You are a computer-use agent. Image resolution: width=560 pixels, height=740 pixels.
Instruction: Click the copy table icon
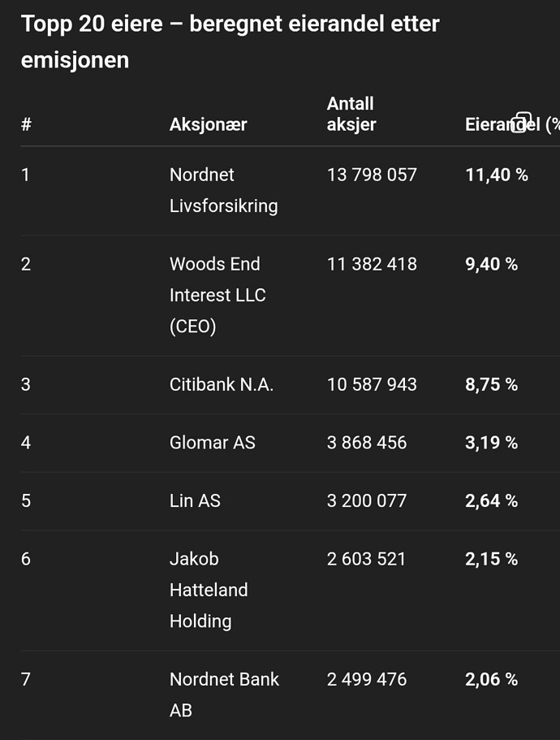click(x=522, y=122)
